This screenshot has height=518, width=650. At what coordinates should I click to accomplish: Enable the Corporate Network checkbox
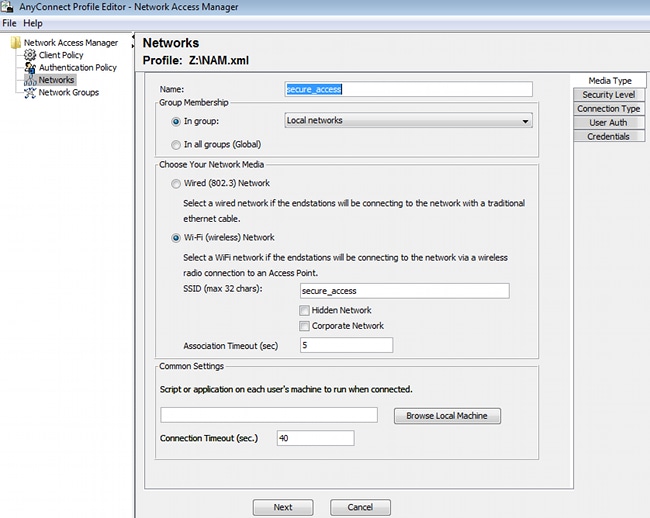click(304, 326)
